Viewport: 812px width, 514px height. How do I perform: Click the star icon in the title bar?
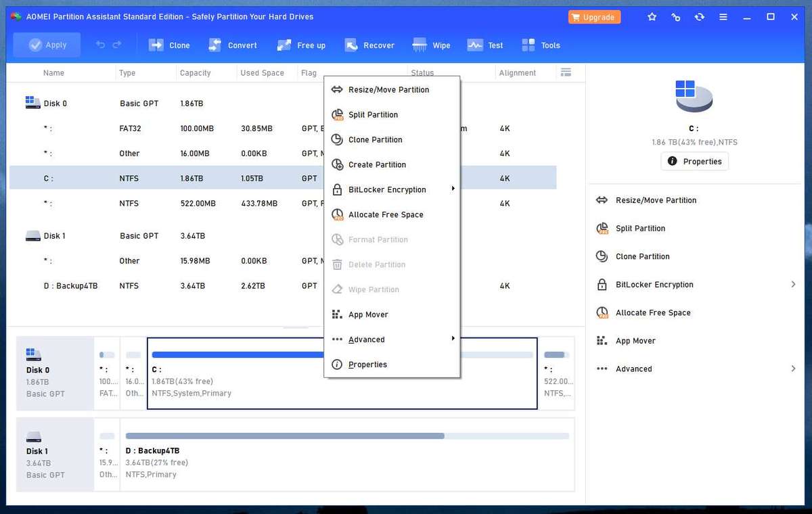click(652, 17)
